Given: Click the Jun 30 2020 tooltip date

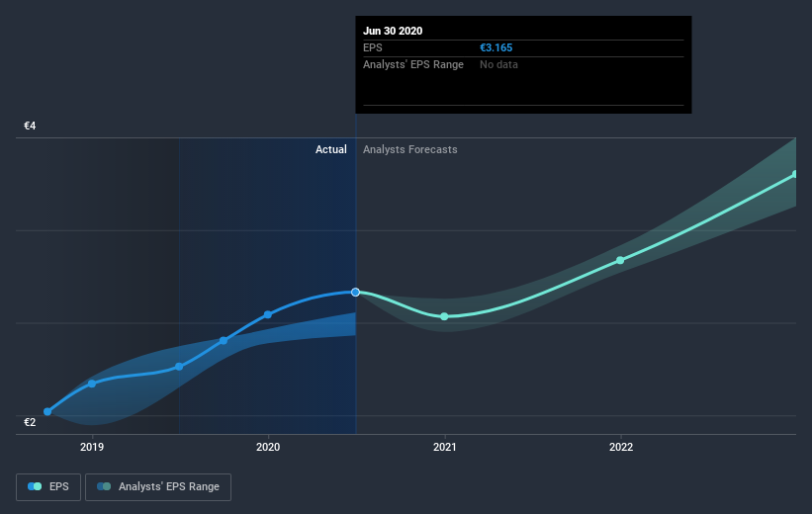Looking at the screenshot, I should (x=393, y=31).
